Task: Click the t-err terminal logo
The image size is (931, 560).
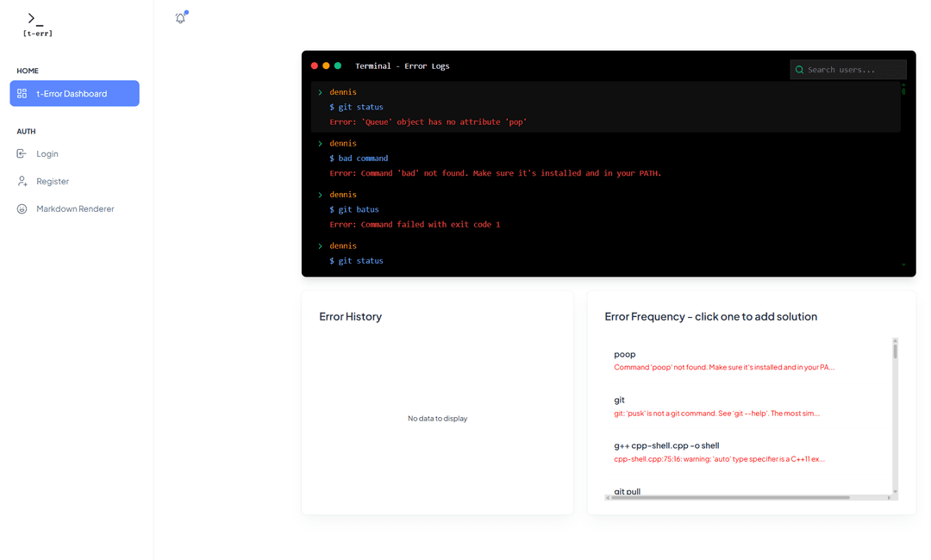Action: [37, 25]
